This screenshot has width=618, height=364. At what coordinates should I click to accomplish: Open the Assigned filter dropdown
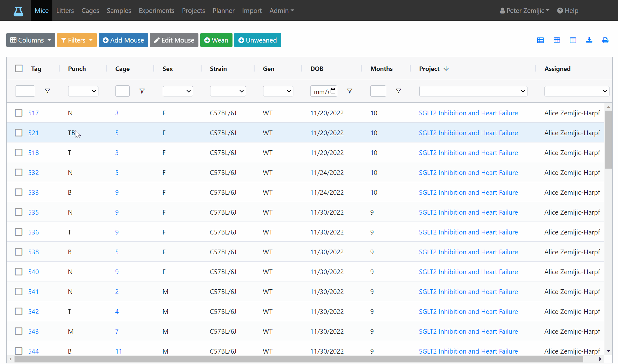point(577,91)
